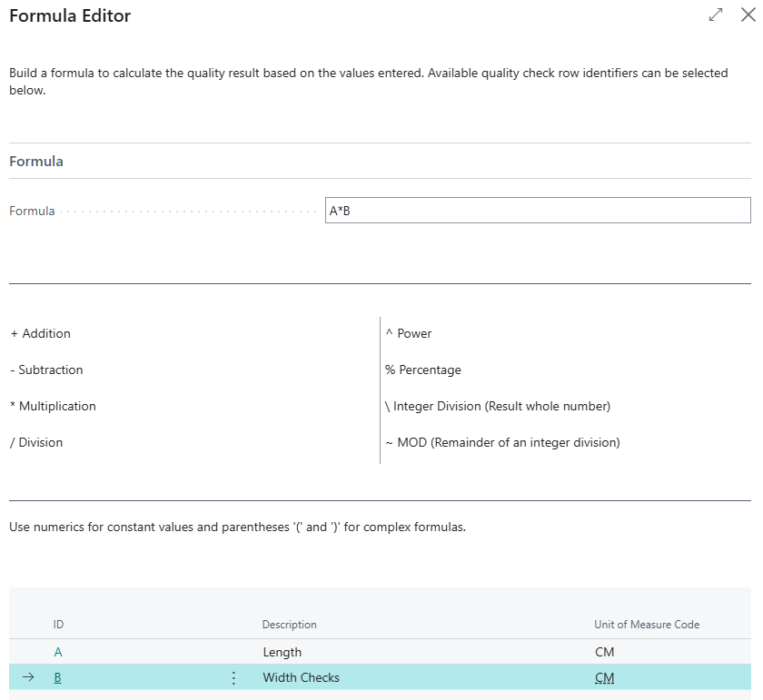
Task: Open Unit of Measure Code column header
Action: tap(647, 625)
